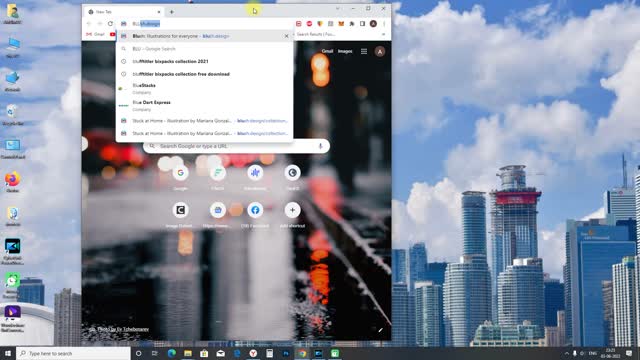Expand the bookmarks bar overflow chevron
Viewport: 640px width, 360px height.
383,34
